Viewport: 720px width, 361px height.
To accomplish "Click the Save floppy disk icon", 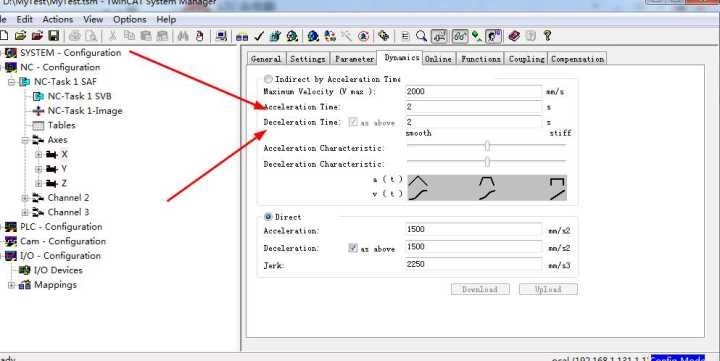I will pos(54,36).
